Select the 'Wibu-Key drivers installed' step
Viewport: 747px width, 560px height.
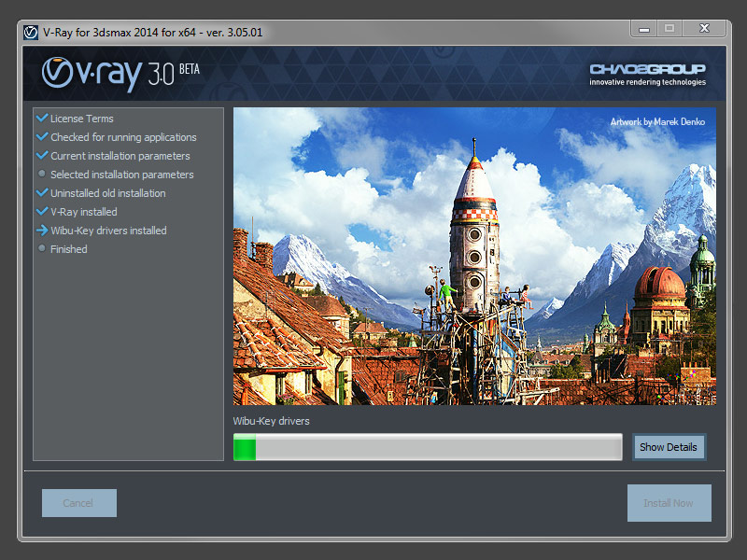click(x=108, y=231)
